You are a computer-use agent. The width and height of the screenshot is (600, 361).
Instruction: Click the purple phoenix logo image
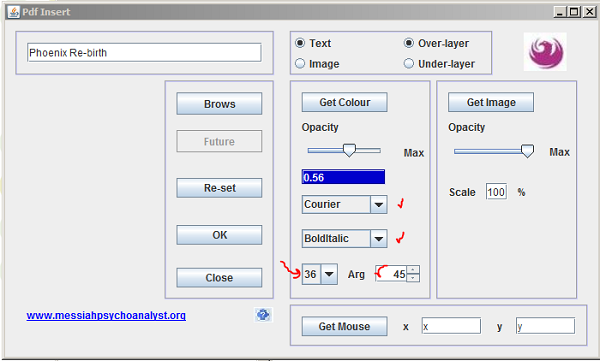coord(545,52)
